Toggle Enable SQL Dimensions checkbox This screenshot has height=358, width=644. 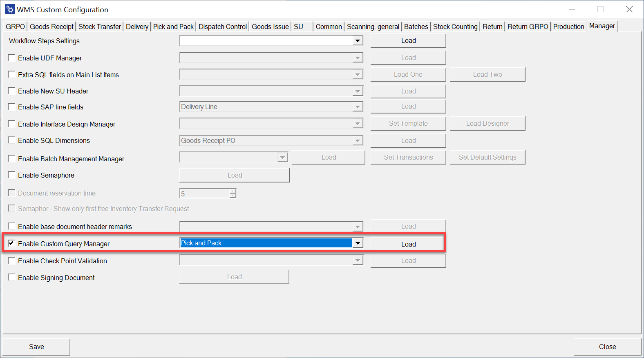(x=12, y=140)
